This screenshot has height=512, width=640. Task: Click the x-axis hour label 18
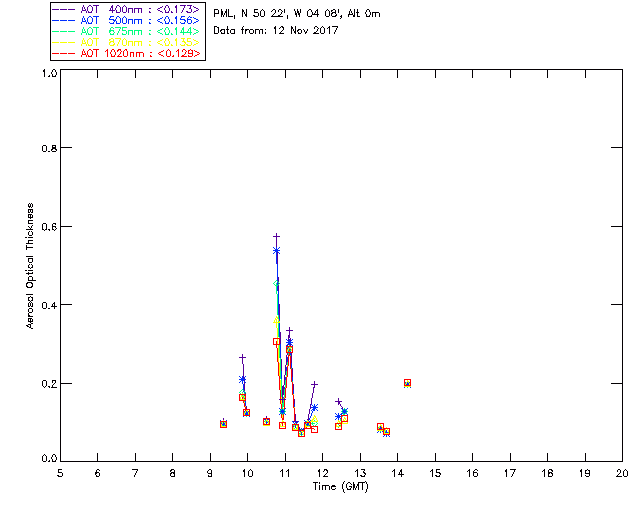547,473
